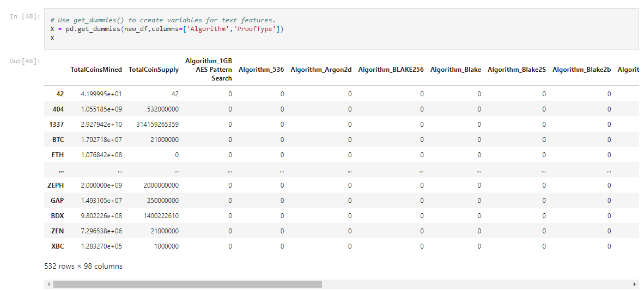644x291 pixels.
Task: Click the Algorithm_536 column header
Action: pyautogui.click(x=261, y=70)
